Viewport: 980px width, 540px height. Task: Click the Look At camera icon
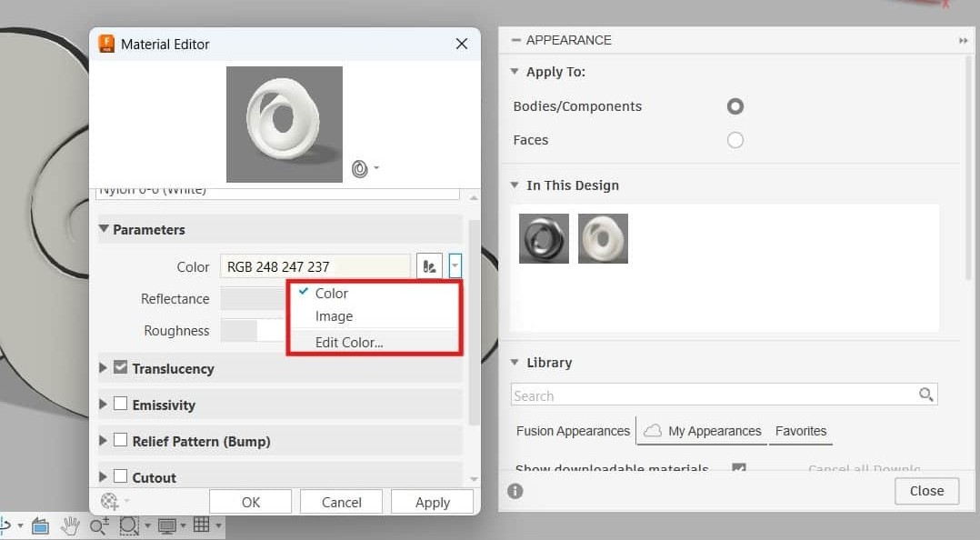[40, 525]
